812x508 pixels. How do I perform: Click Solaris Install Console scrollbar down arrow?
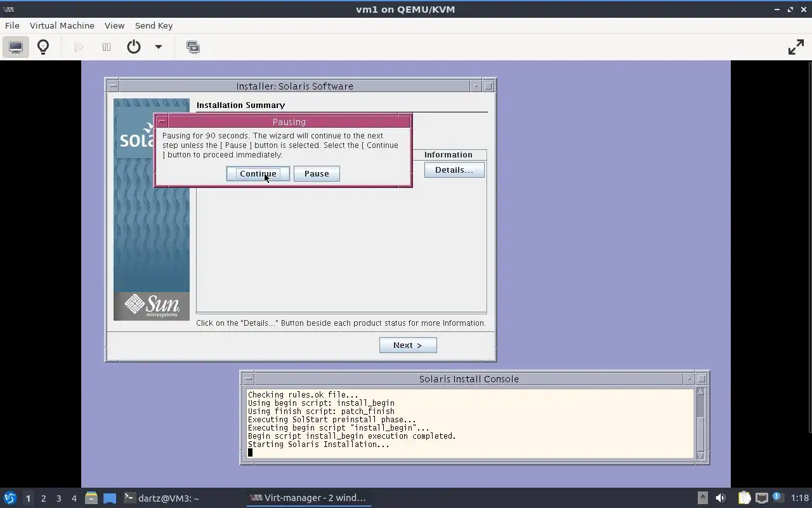point(700,455)
